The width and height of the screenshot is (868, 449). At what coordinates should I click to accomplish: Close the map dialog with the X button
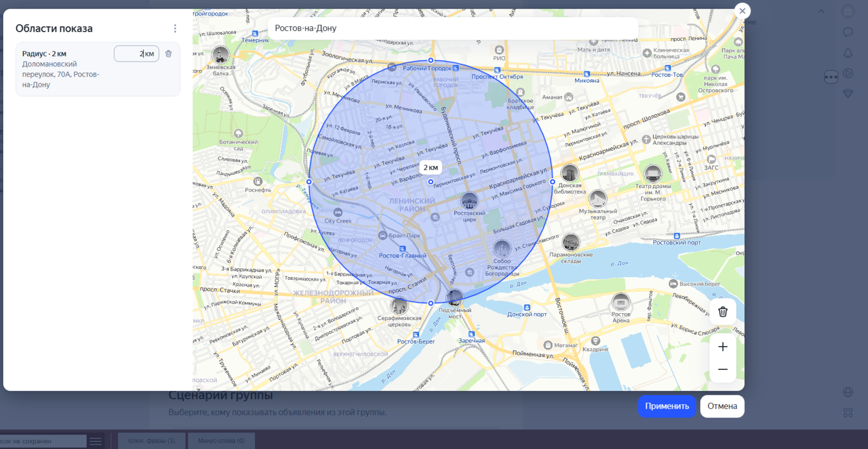point(742,11)
